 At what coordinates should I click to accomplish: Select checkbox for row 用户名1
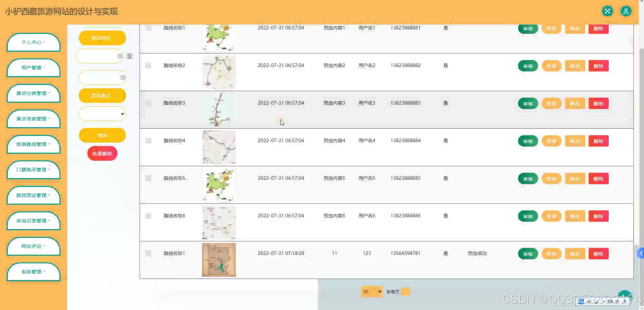pyautogui.click(x=148, y=28)
